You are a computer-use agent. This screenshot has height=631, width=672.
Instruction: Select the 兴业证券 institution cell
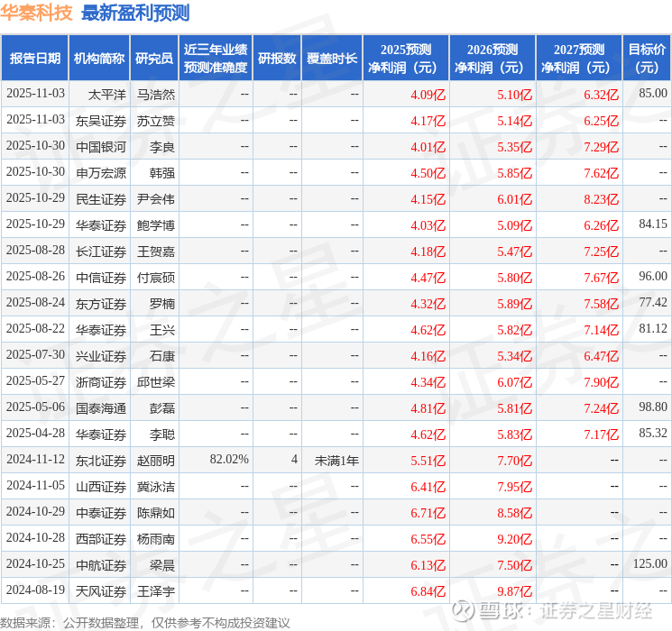101,356
